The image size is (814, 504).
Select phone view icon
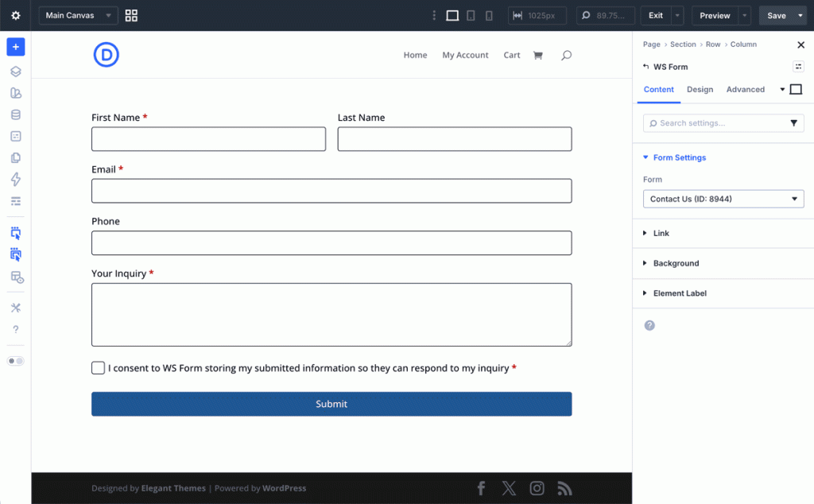tap(489, 16)
